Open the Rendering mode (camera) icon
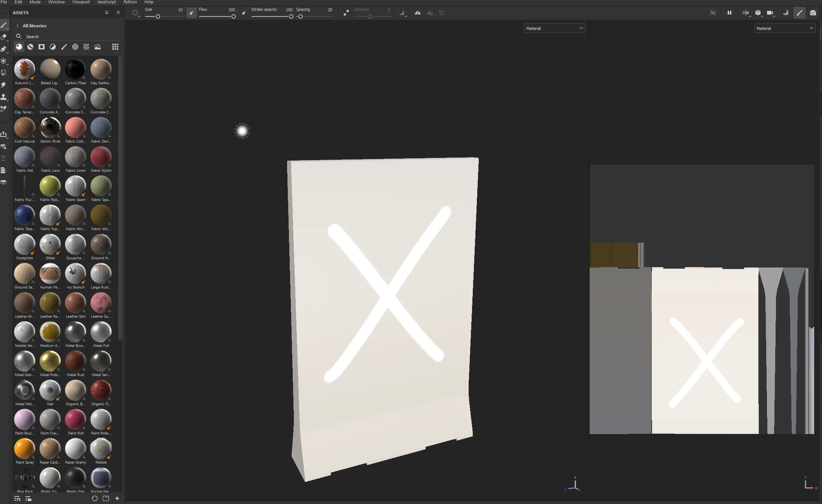822x504 pixels. [813, 13]
